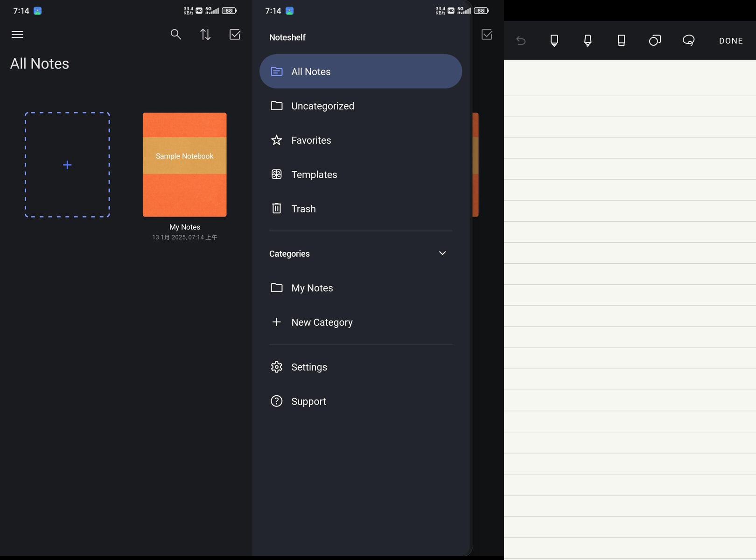The height and width of the screenshot is (560, 756).
Task: Select the Highlighter tool
Action: pos(588,41)
